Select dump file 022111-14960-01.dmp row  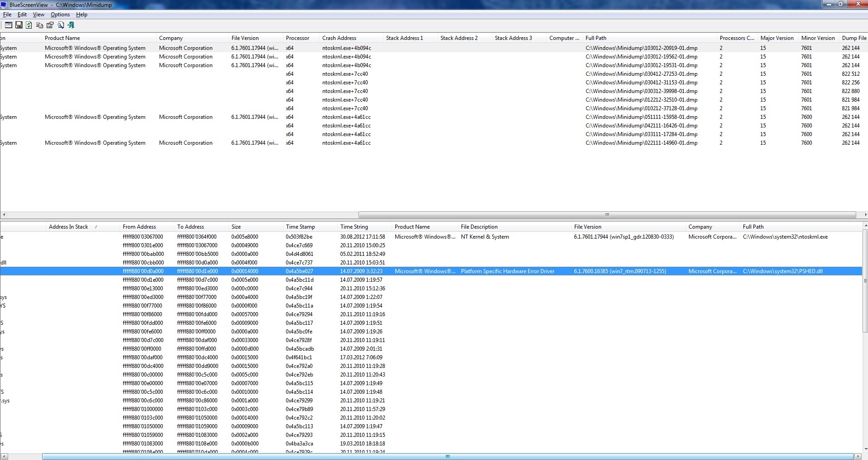click(434, 143)
